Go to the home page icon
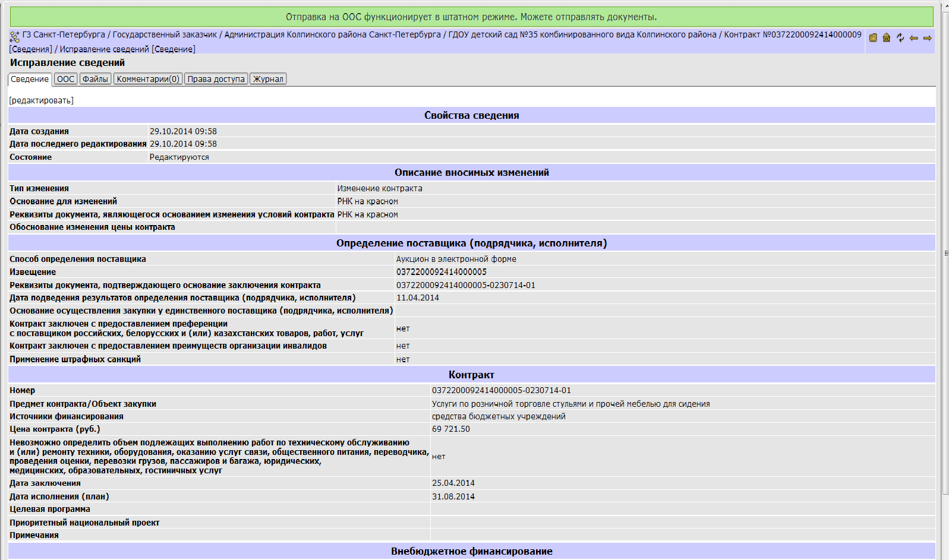Screen dimensions: 949x560 tap(887, 37)
